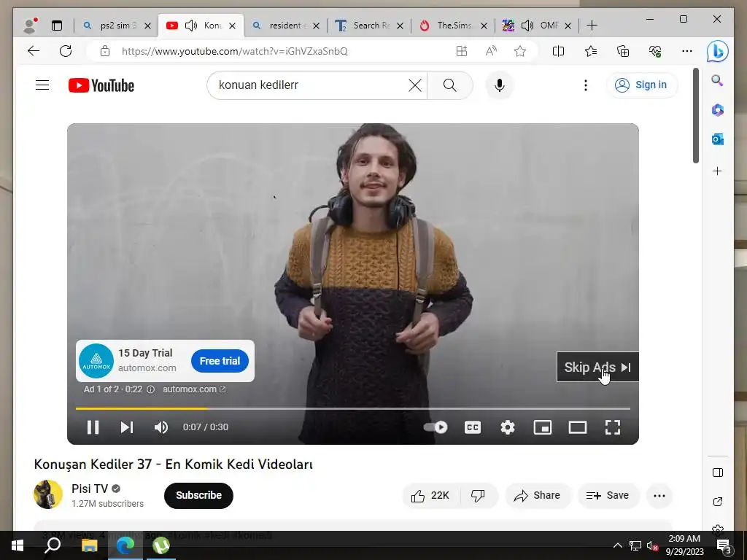The image size is (747, 560).
Task: Toggle closed captions
Action: tap(472, 427)
